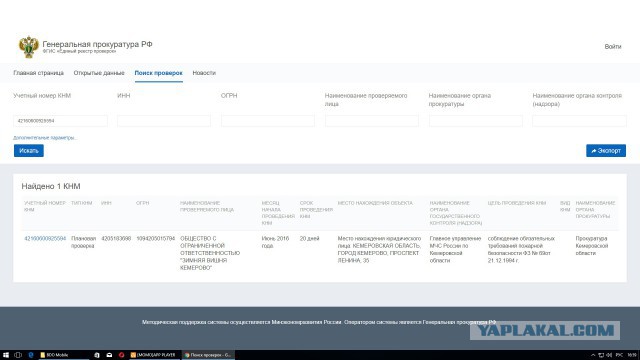This screenshot has height=360, width=640.
Task: Click the Плановая проверка cell
Action: [83, 242]
